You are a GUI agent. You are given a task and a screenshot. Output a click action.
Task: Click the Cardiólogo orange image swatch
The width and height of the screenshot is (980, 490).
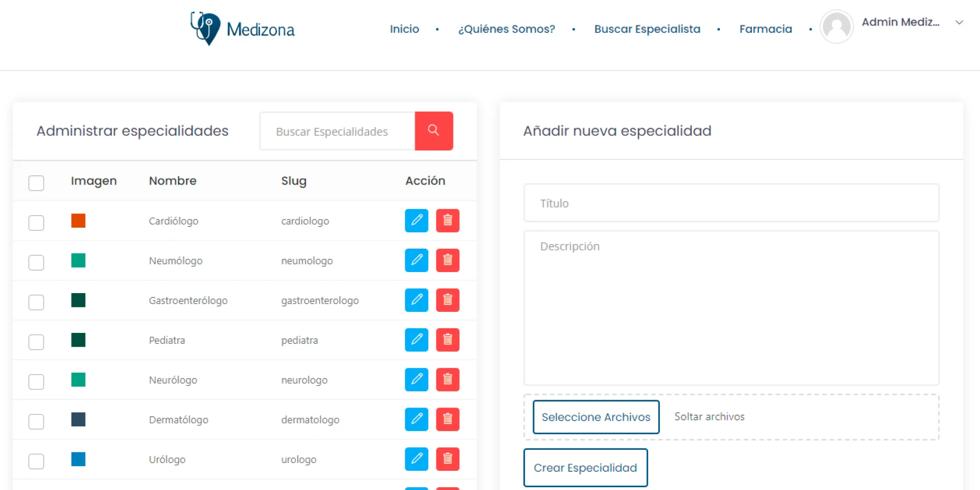click(x=78, y=221)
